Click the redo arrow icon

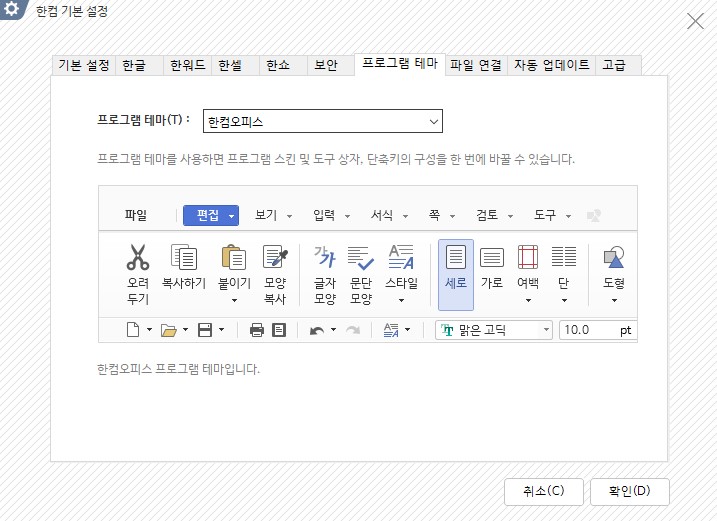(353, 330)
